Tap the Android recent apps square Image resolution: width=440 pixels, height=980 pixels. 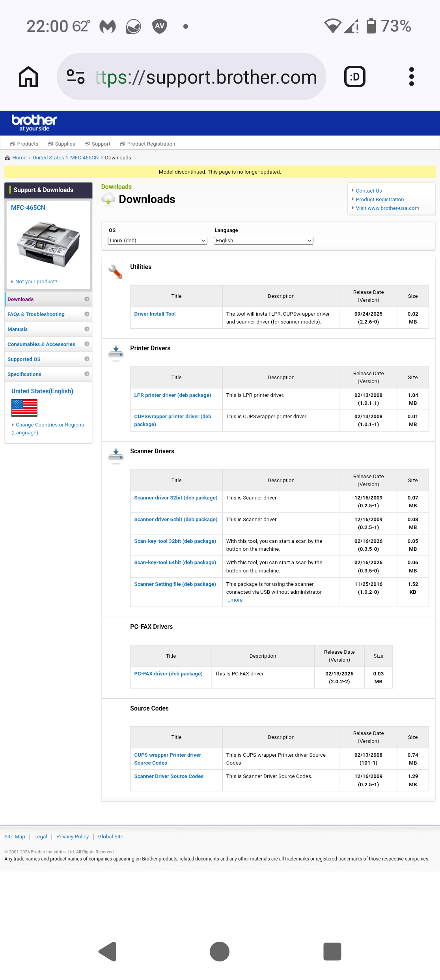(x=332, y=952)
